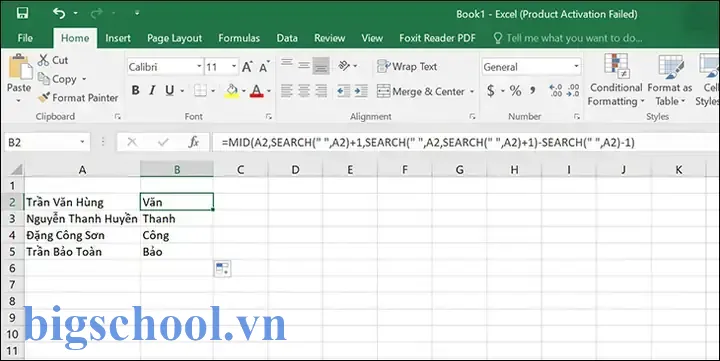Decrease the decimal places

point(573,90)
